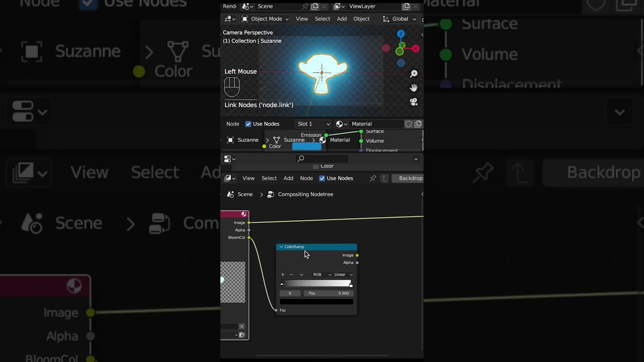Collapse the ColorRamp node with its chevron
Image resolution: width=644 pixels, height=362 pixels.
[x=281, y=247]
